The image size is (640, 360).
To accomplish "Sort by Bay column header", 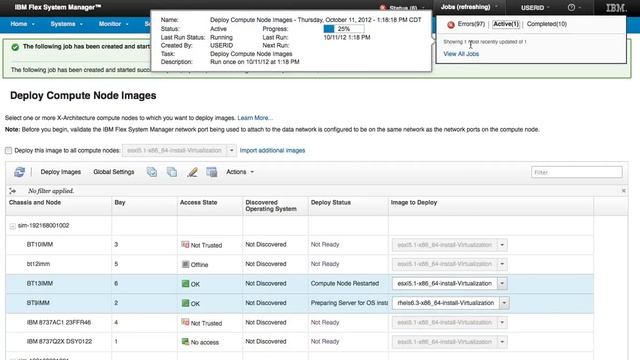I will (x=120, y=202).
